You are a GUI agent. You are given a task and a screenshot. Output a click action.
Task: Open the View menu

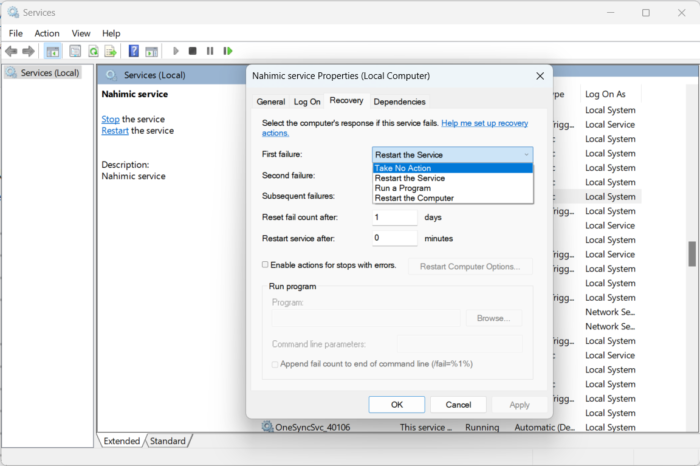pyautogui.click(x=81, y=33)
